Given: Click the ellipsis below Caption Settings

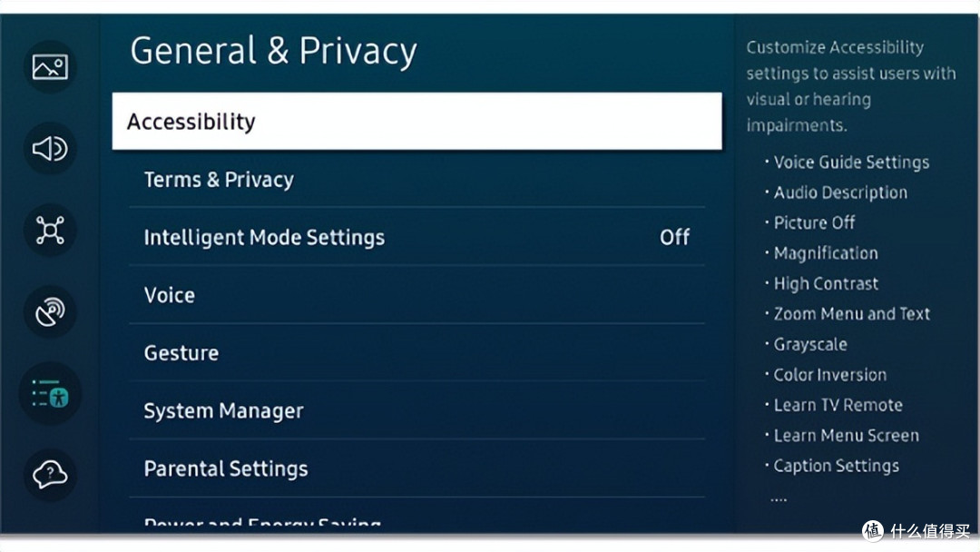Looking at the screenshot, I should pos(779,498).
